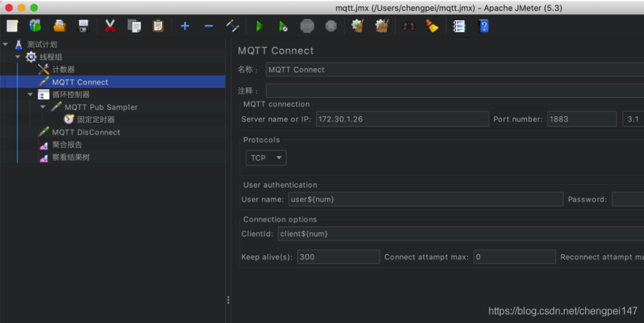Start the test with green play icon

point(259,26)
